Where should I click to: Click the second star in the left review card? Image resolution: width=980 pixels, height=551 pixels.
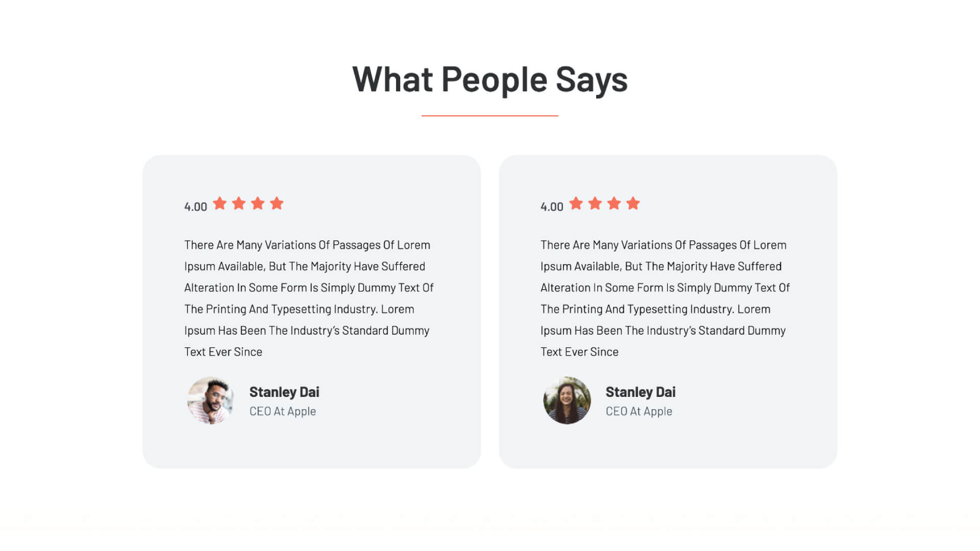click(238, 203)
